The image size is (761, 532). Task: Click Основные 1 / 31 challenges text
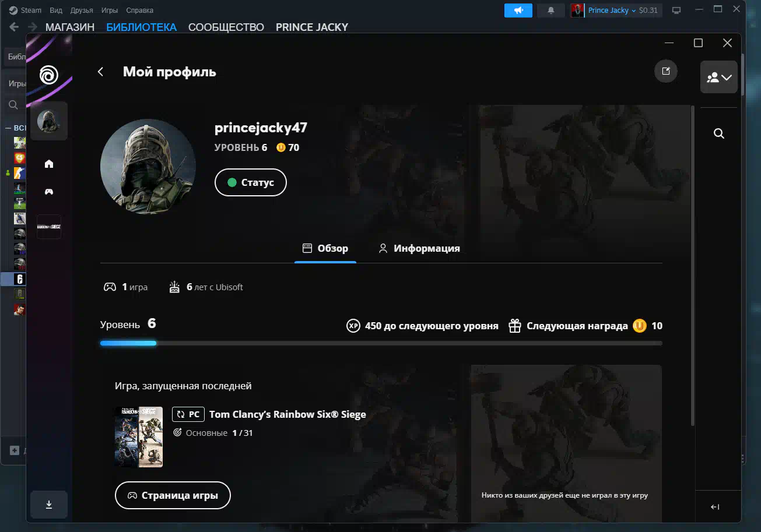(213, 433)
